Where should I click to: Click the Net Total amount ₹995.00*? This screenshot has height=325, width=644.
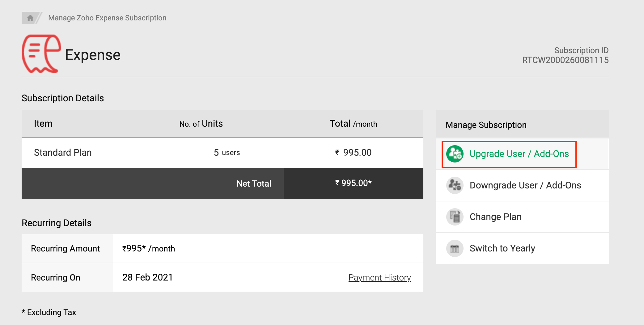tap(353, 183)
